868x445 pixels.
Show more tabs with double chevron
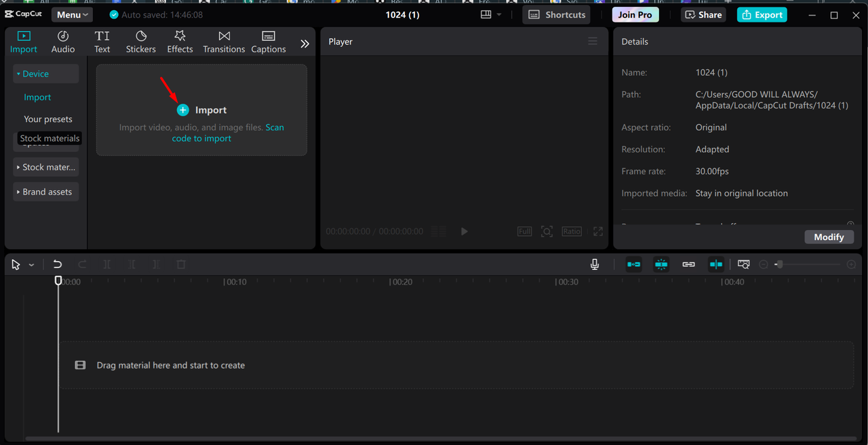305,43
